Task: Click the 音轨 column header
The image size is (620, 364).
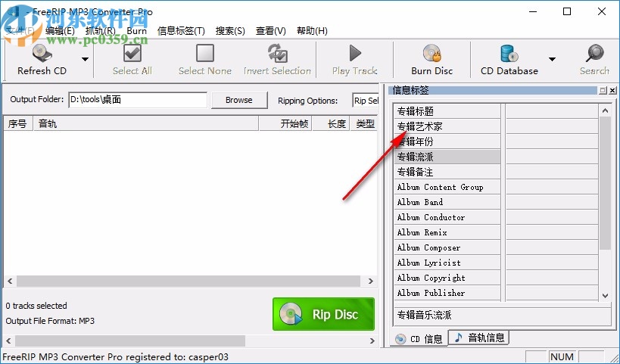Action: (x=146, y=123)
